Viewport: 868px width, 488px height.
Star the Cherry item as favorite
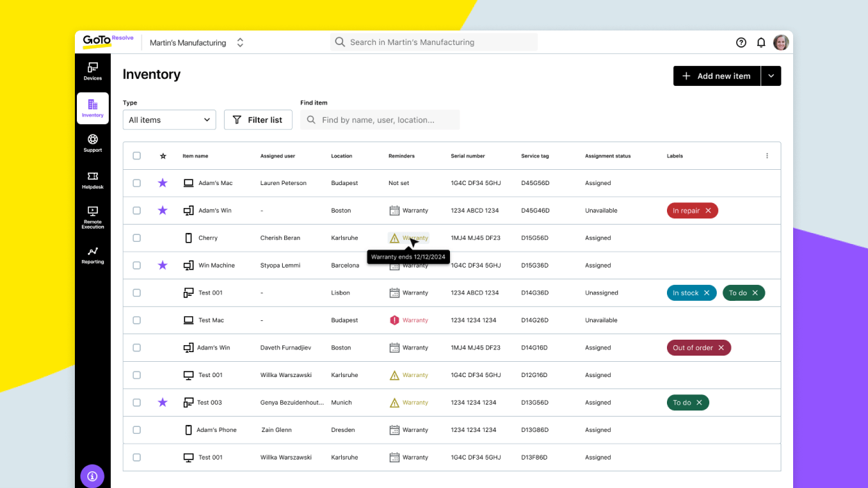tap(162, 237)
